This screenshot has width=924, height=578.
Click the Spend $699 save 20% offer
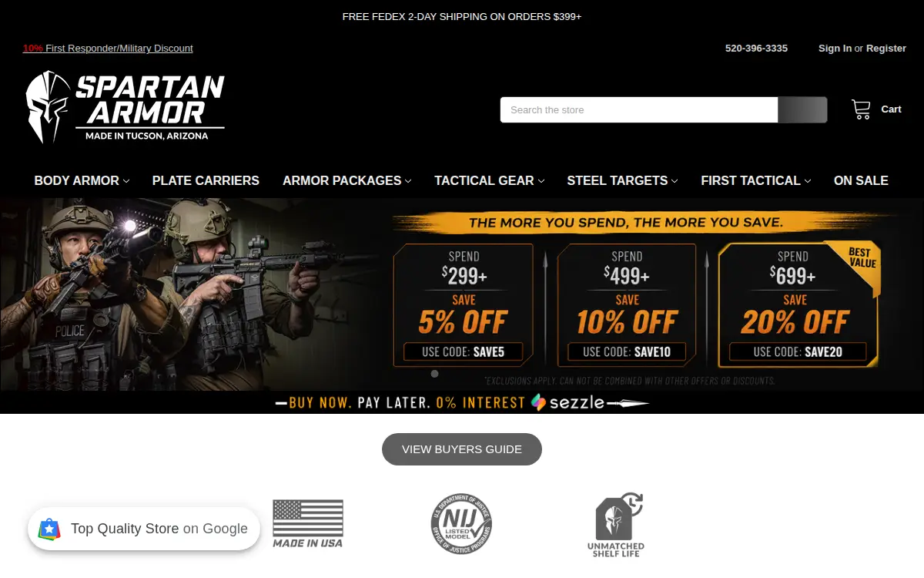[x=799, y=305]
